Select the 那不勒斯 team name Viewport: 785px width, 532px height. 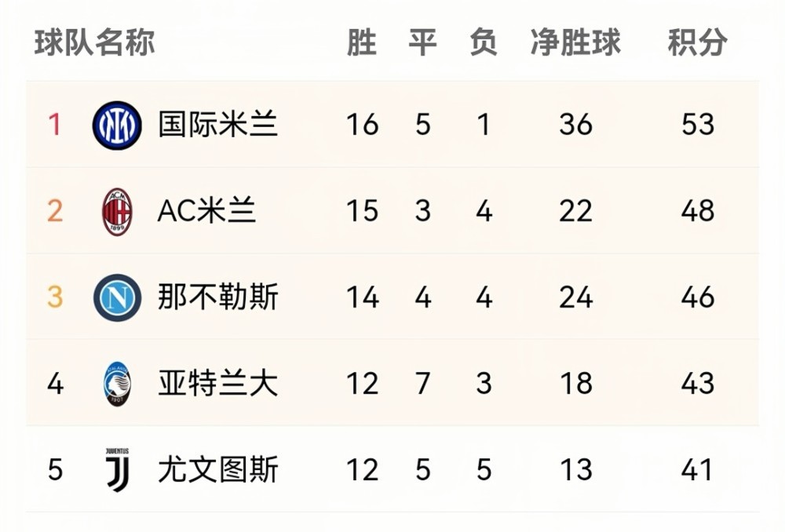(217, 297)
